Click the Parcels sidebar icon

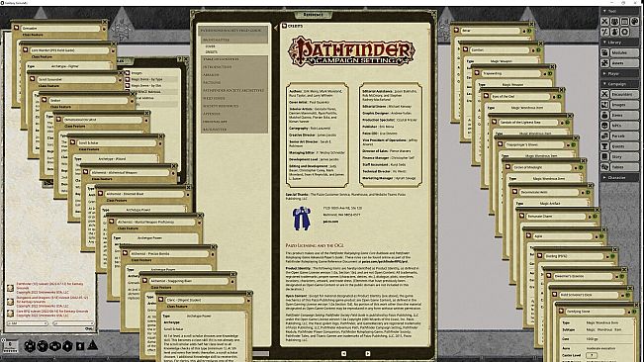pyautogui.click(x=604, y=136)
